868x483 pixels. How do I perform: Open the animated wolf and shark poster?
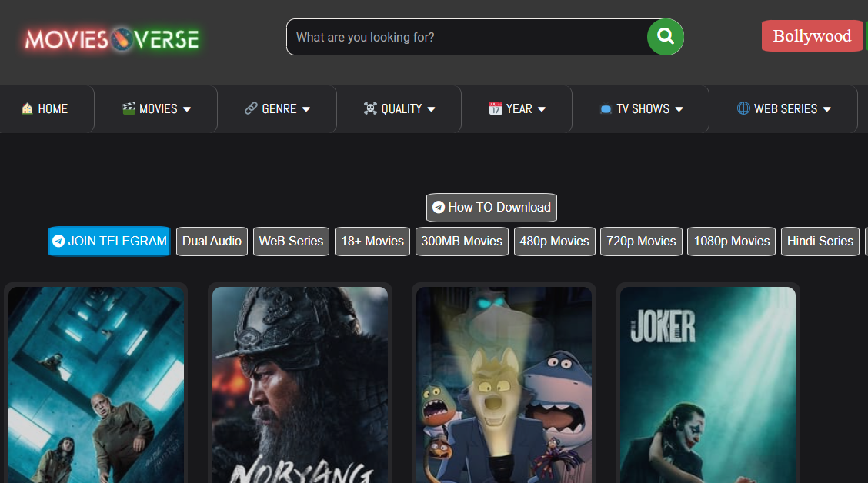point(504,385)
